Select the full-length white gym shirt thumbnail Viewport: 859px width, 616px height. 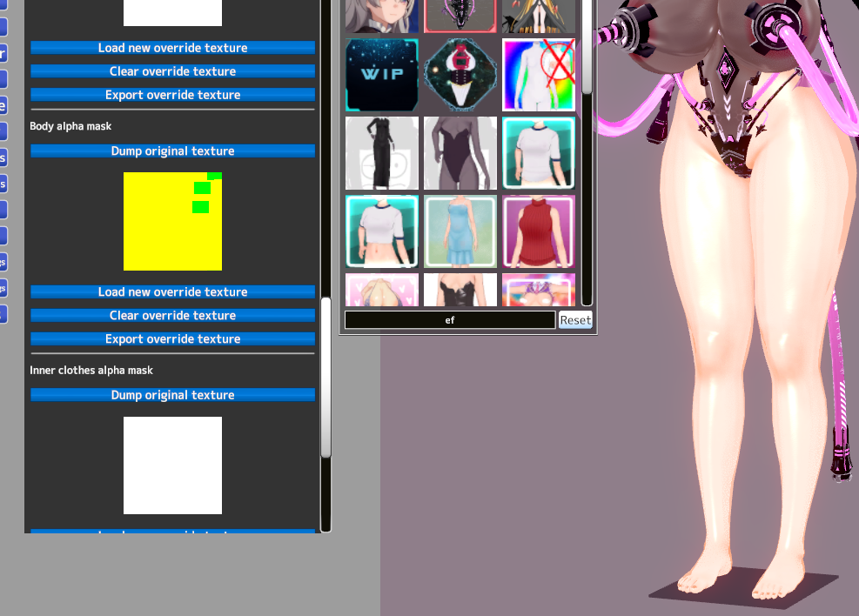pyautogui.click(x=539, y=153)
